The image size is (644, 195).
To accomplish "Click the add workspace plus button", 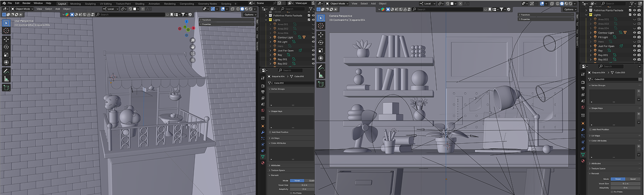I will tap(236, 3).
